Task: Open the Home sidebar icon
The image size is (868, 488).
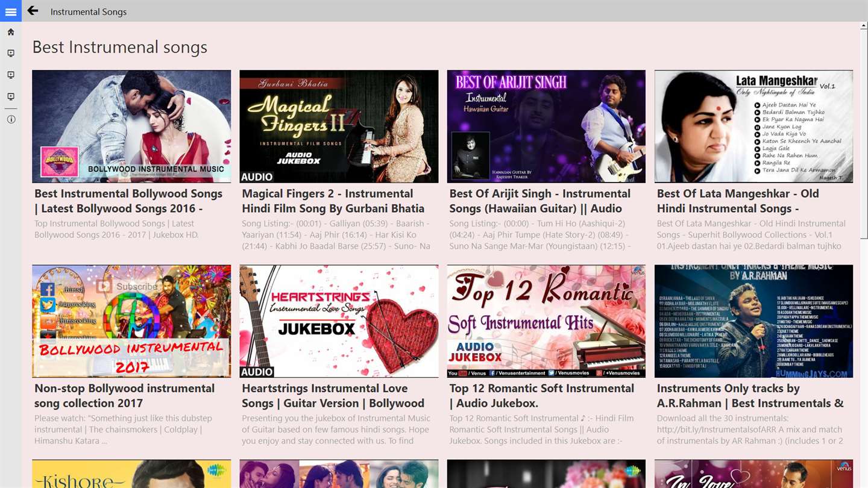Action: click(11, 32)
